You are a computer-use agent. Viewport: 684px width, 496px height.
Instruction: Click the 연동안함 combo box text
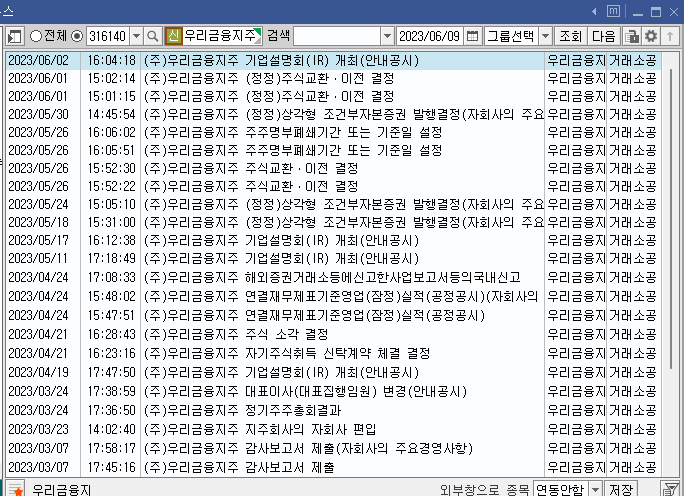(561, 489)
